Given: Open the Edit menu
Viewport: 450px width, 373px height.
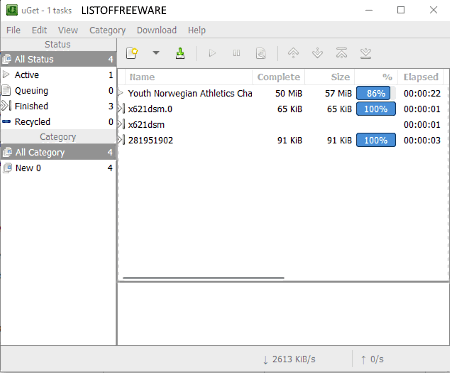Looking at the screenshot, I should point(39,30).
